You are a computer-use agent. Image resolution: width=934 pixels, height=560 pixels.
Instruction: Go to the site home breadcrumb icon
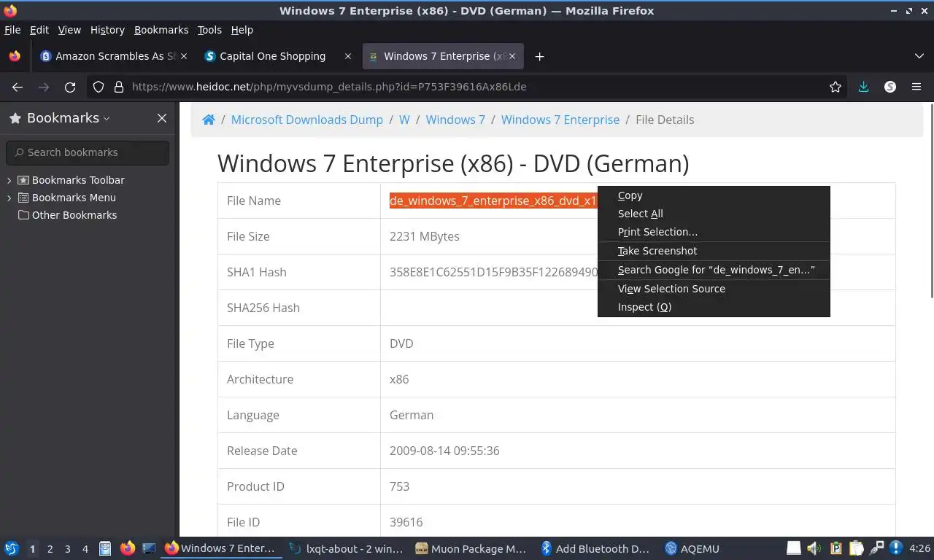[x=209, y=120]
